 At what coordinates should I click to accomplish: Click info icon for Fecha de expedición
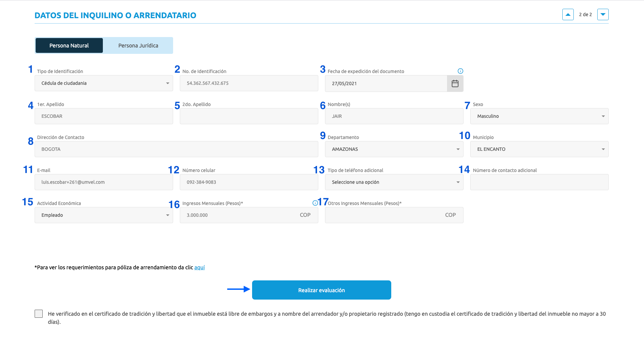pos(460,71)
